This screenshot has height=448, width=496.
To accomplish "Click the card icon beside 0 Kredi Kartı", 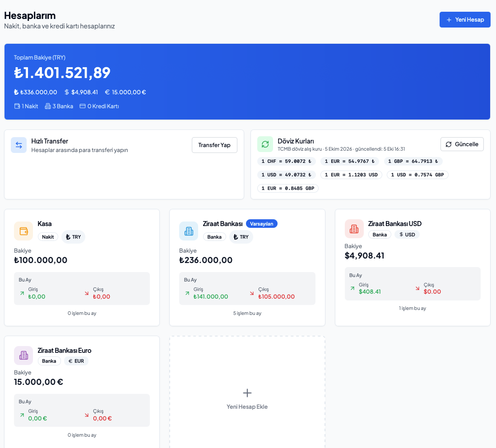I will (83, 106).
